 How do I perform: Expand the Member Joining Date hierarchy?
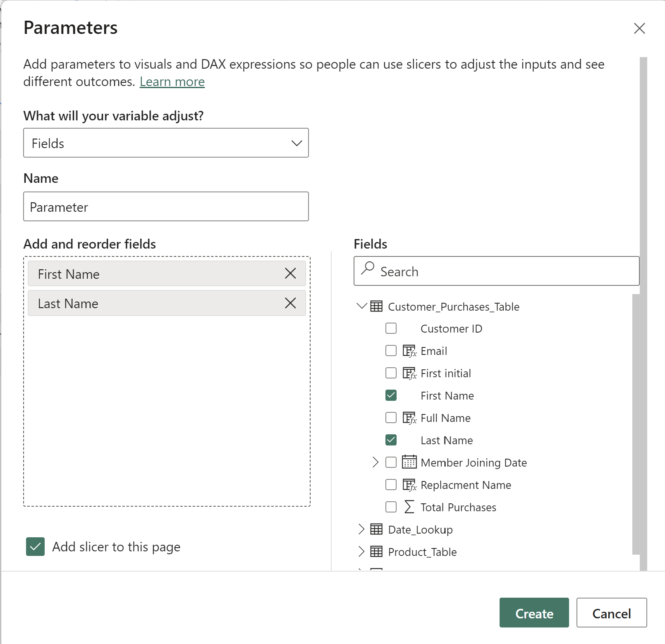pyautogui.click(x=376, y=462)
